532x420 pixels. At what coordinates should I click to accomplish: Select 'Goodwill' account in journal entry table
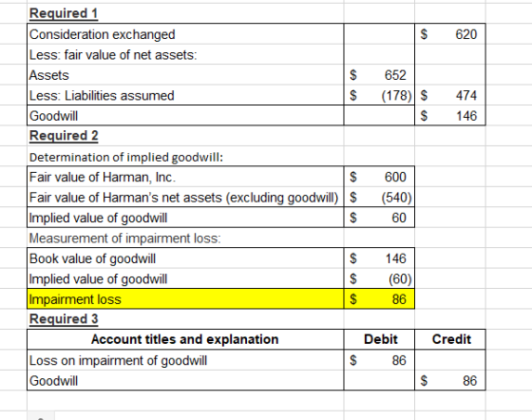185,380
